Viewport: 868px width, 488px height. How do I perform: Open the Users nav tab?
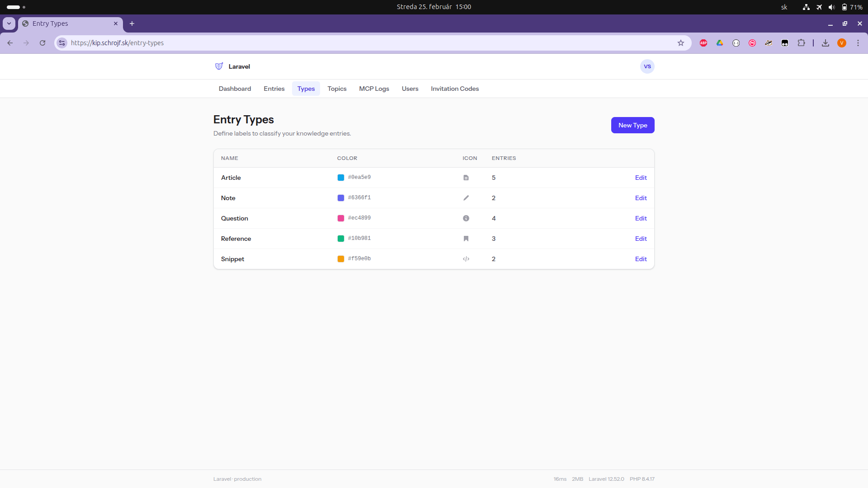click(x=410, y=89)
